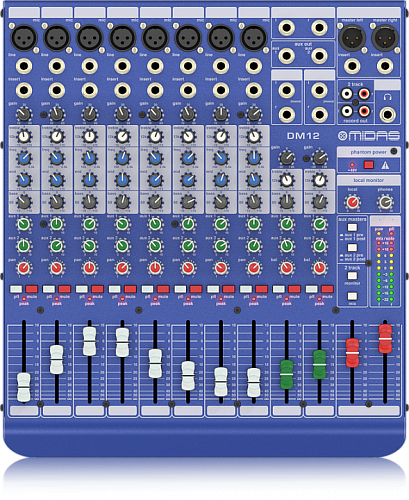Image resolution: width=409 pixels, height=500 pixels.
Task: Click the +48V phantom power LED
Action: click(x=352, y=165)
